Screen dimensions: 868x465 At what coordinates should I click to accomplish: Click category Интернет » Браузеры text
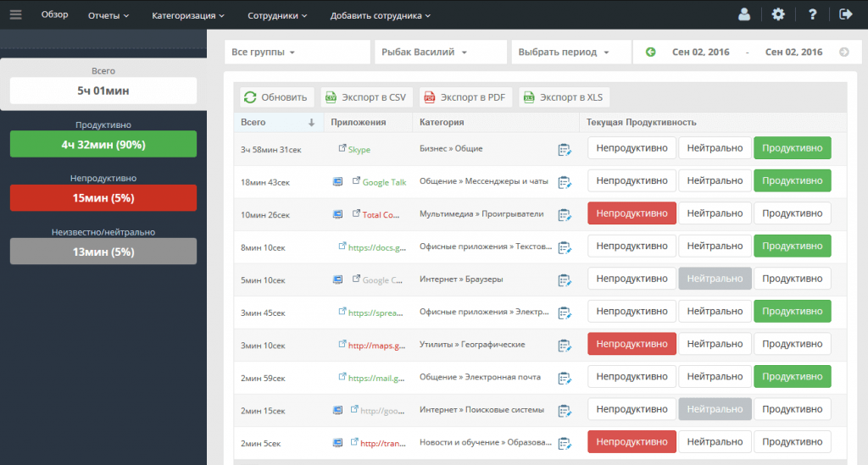point(461,280)
